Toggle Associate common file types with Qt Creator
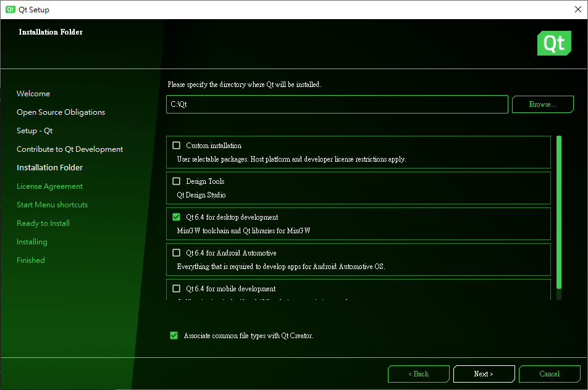The width and height of the screenshot is (588, 390). click(x=174, y=335)
